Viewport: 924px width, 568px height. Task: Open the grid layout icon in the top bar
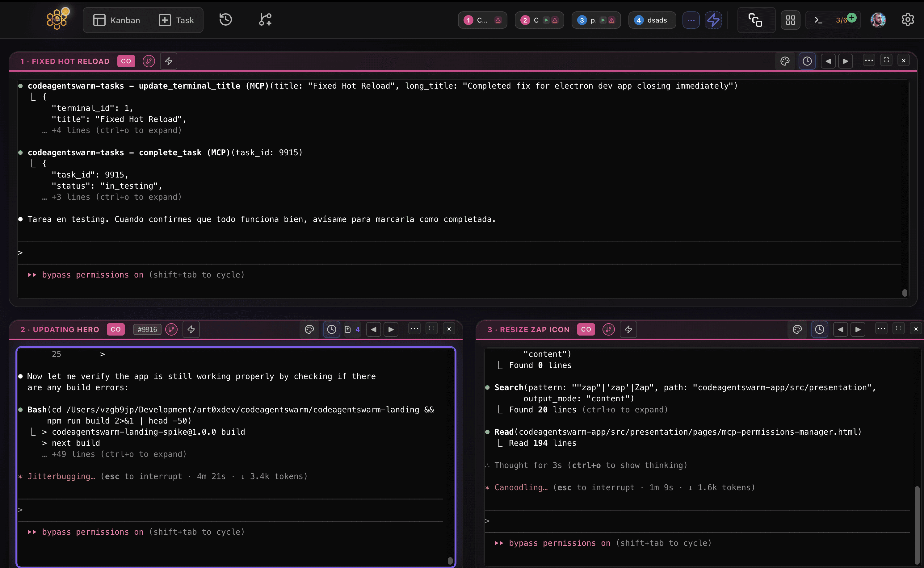pos(790,20)
